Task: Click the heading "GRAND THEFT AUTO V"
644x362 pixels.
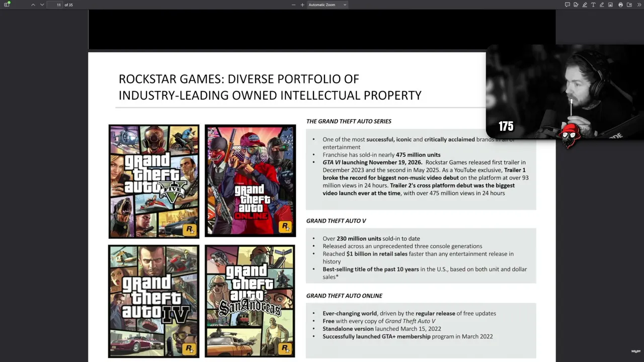Action: pos(336,221)
